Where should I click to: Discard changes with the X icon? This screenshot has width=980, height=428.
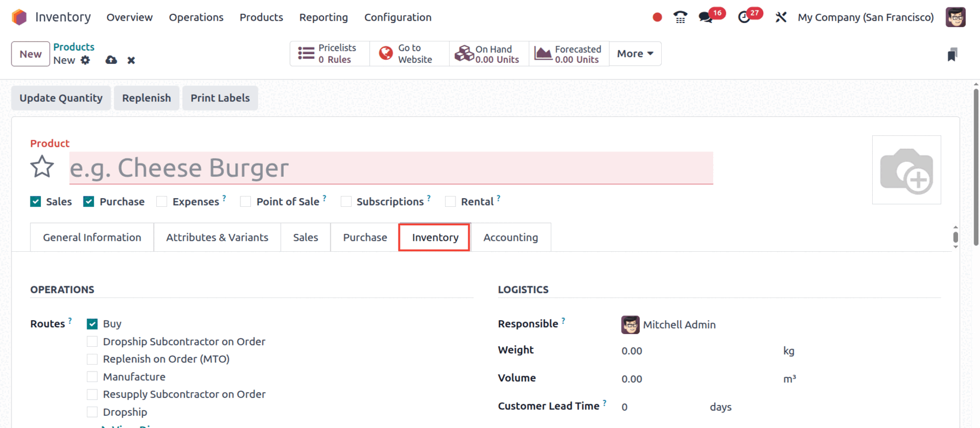131,60
